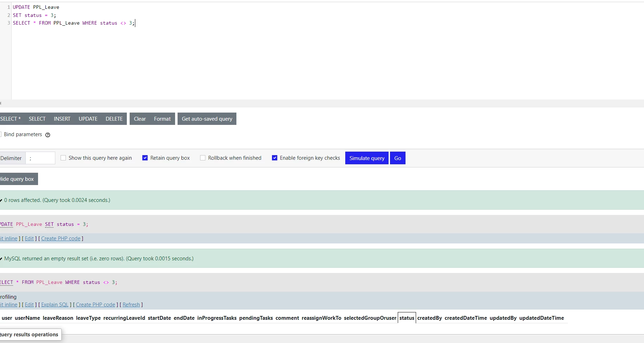644x343 pixels.
Task: Uncheck the Retain query box option
Action: [x=145, y=158]
